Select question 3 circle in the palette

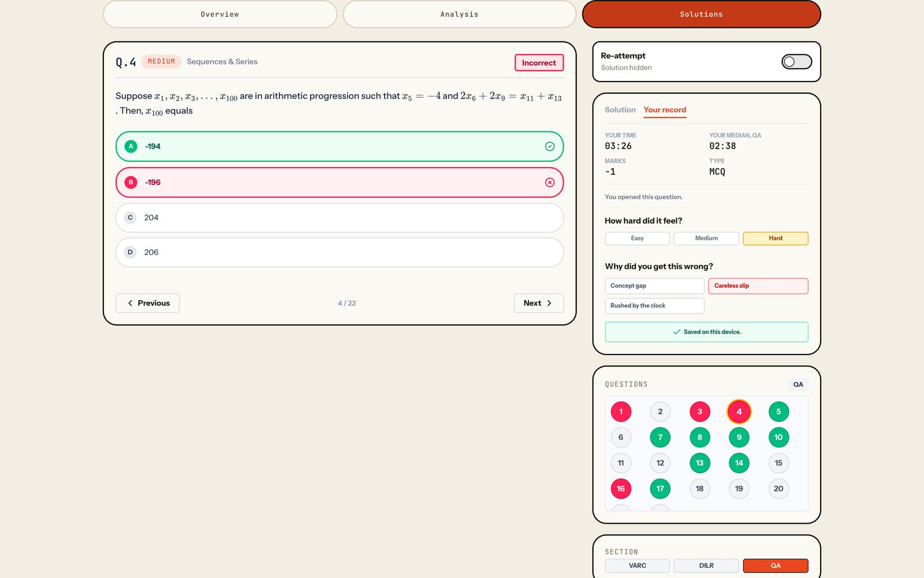tap(699, 412)
